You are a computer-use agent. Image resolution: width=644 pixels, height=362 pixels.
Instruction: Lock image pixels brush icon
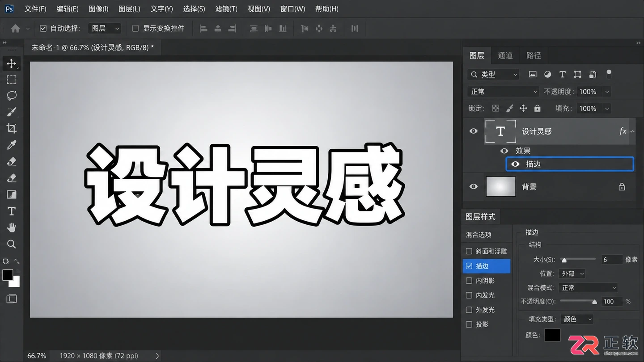tap(509, 108)
